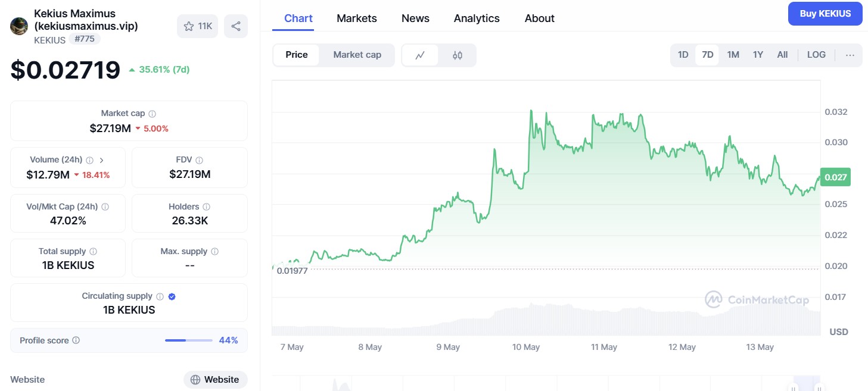Image resolution: width=868 pixels, height=391 pixels.
Task: Click the Holders info icon
Action: [x=206, y=207]
